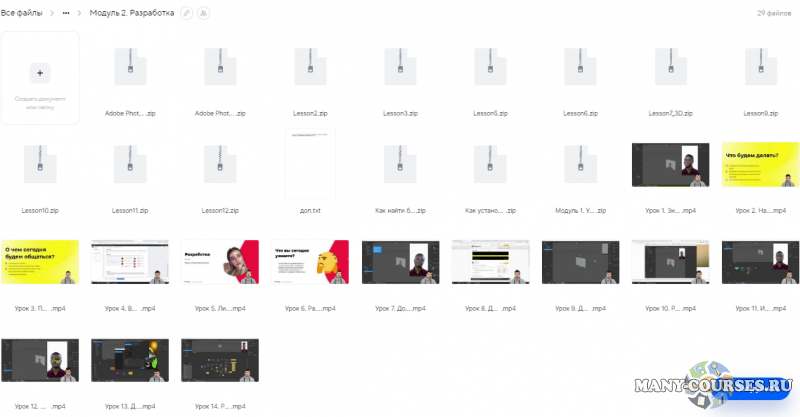Select the Lesson3.zip archive icon
800x417 pixels.
[x=400, y=67]
